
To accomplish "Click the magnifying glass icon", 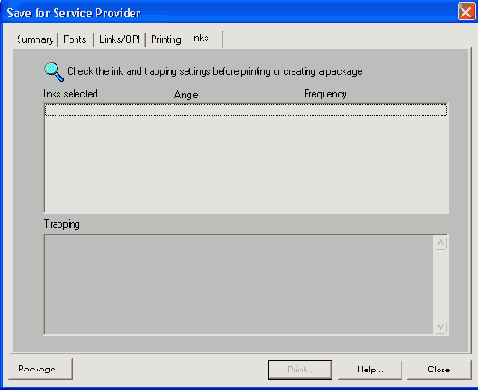I will tap(54, 72).
